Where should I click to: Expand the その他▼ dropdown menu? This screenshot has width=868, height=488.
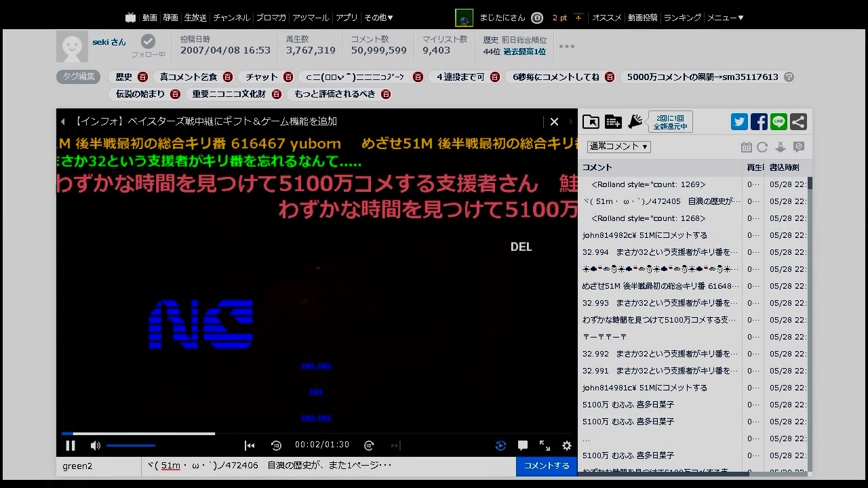coord(378,18)
